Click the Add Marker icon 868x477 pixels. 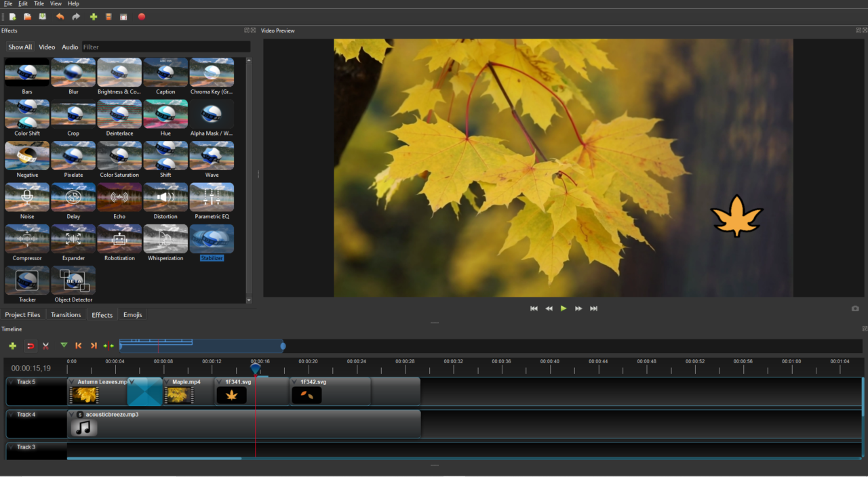(64, 346)
